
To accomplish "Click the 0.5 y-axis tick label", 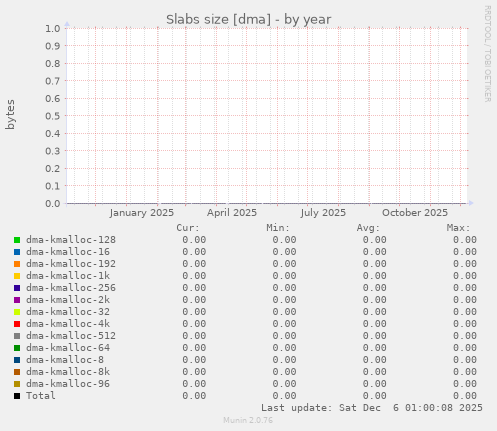I will 53,116.
